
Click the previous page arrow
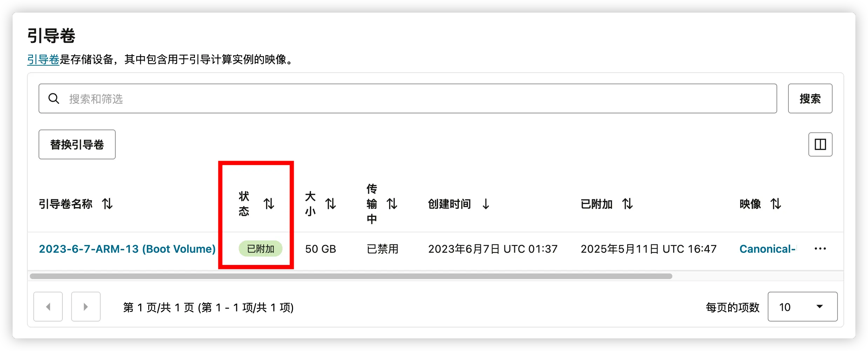48,306
